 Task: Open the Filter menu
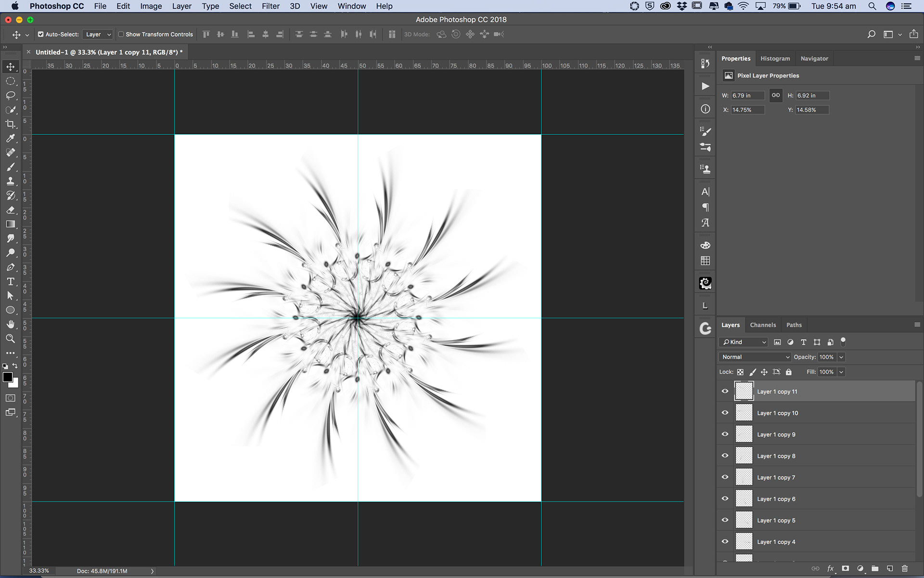pyautogui.click(x=270, y=6)
